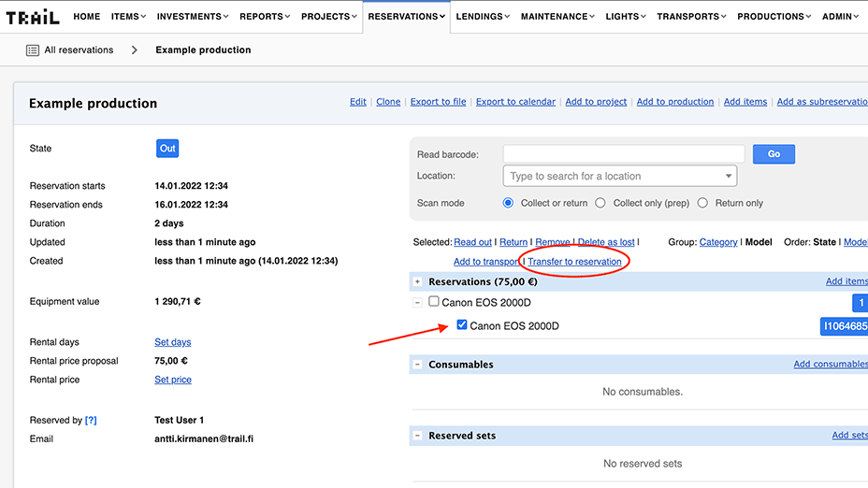
Task: Select Return only scan mode
Action: click(x=702, y=203)
